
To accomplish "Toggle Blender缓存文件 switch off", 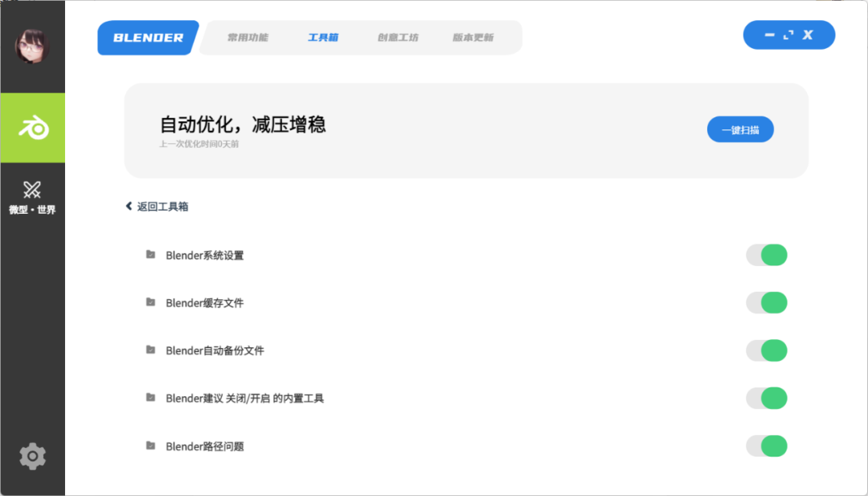I will click(767, 303).
